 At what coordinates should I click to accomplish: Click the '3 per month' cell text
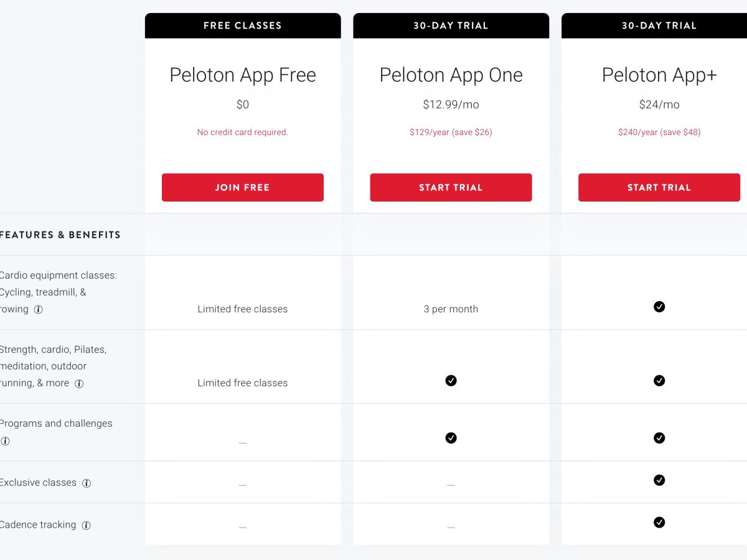point(451,309)
